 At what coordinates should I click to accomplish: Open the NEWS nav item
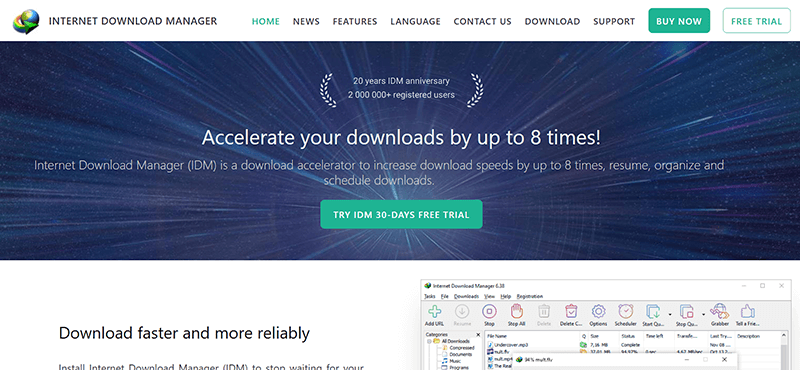tap(306, 21)
